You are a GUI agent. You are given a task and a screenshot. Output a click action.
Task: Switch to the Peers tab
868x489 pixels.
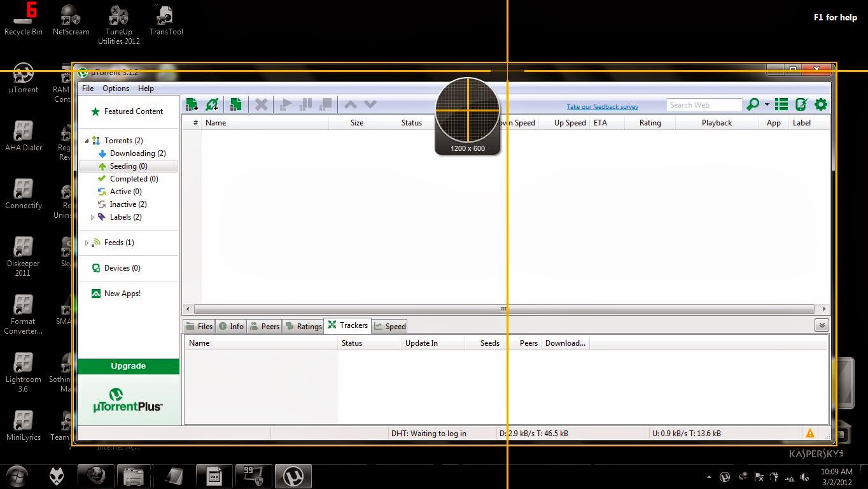coord(265,326)
